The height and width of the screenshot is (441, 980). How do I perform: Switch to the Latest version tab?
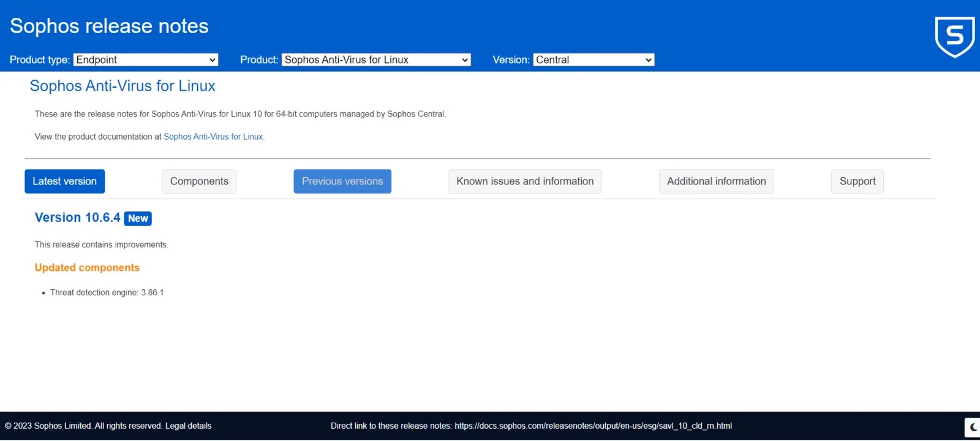tap(64, 181)
